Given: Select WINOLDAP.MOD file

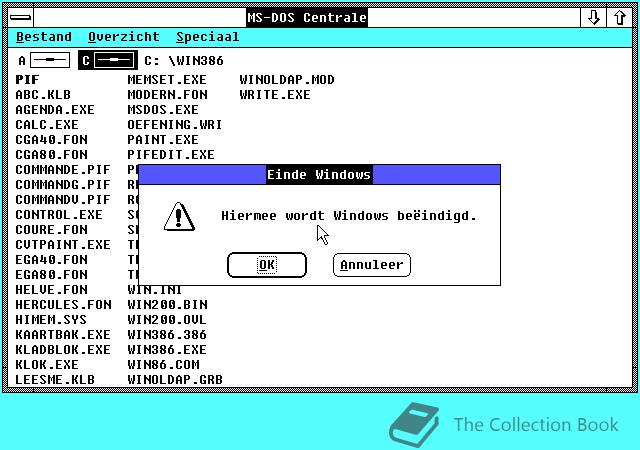Looking at the screenshot, I should pyautogui.click(x=287, y=80).
